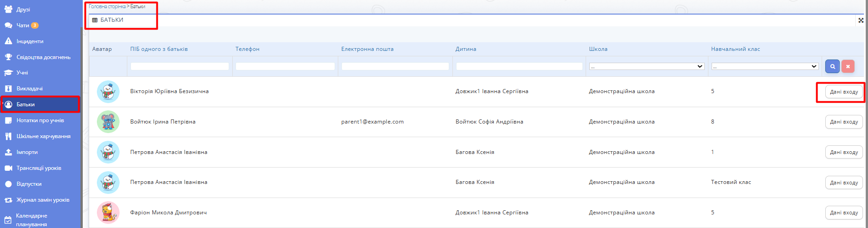The width and height of the screenshot is (868, 228).
Task: Click the blue search filter button
Action: [x=832, y=66]
